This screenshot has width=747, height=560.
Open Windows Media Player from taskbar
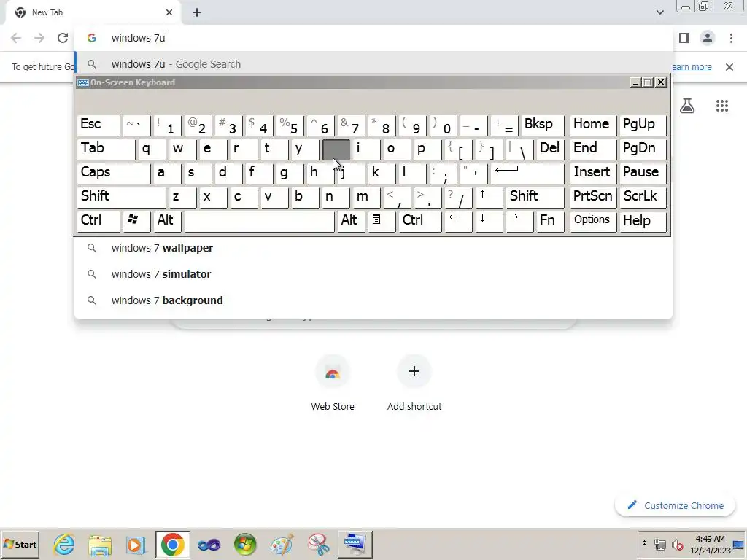coord(136,544)
